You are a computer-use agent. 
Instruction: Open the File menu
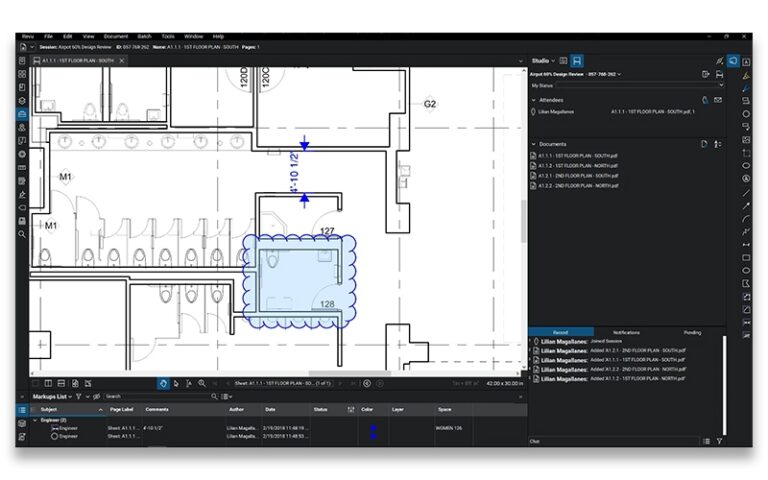[48, 36]
